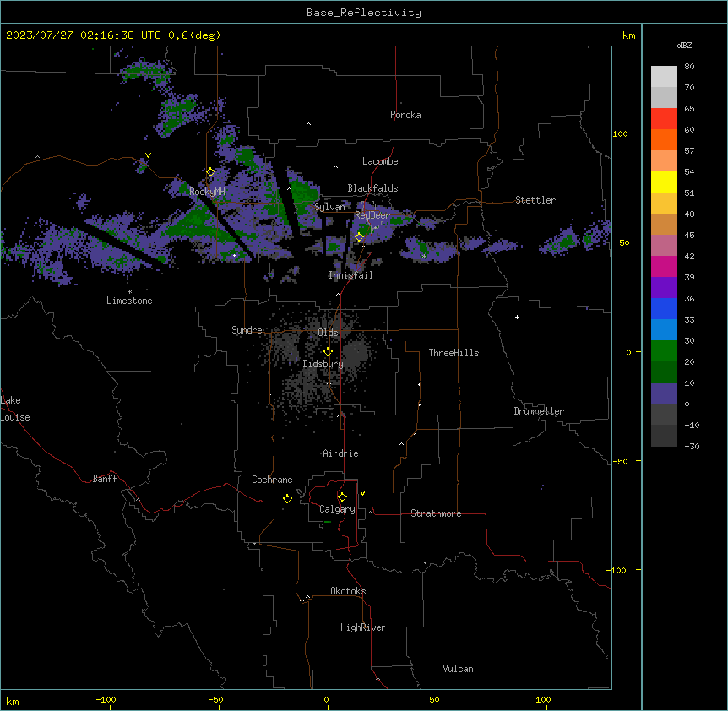Click the small green dash below Calgary
This screenshot has width=728, height=711.
tap(328, 522)
